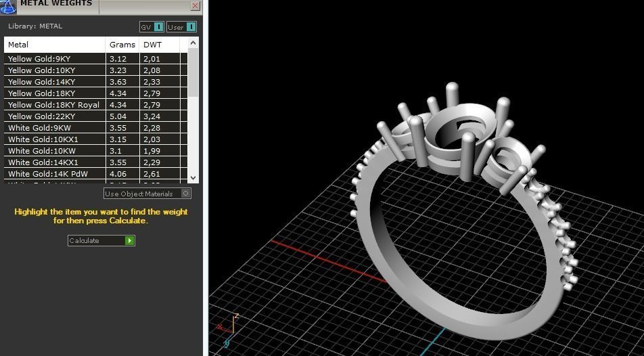The image size is (644, 356).
Task: Click the green arrow on Calculate
Action: [x=130, y=240]
